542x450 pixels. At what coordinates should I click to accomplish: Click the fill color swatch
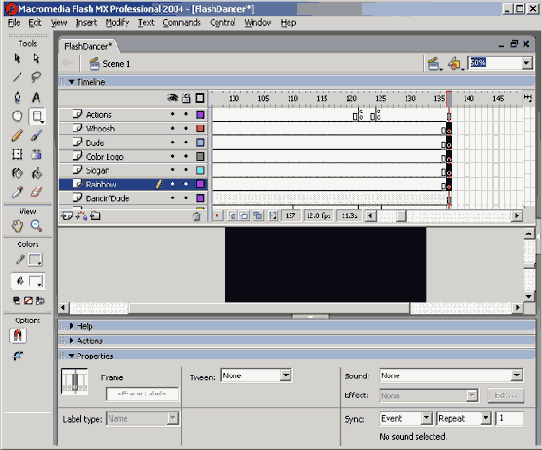tap(35, 281)
